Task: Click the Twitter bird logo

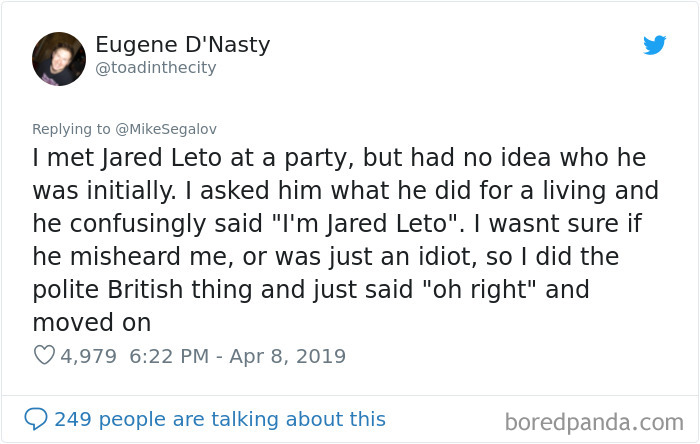Action: [654, 45]
